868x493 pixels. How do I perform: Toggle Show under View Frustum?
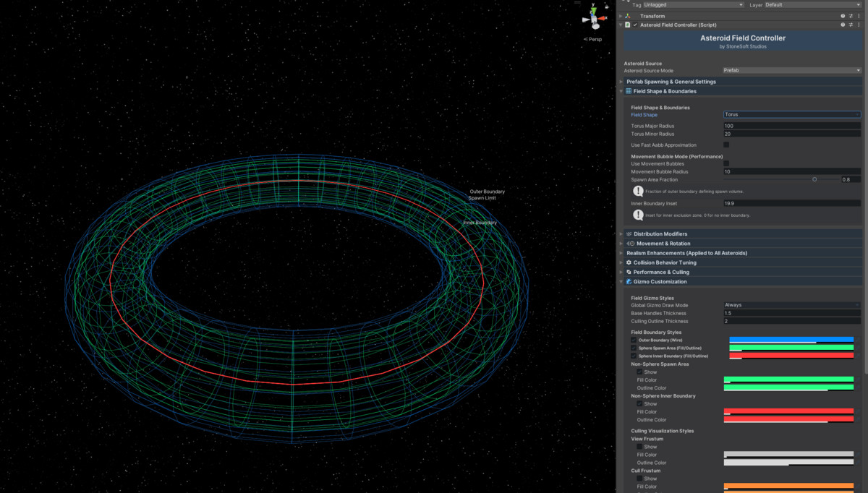[x=639, y=447]
